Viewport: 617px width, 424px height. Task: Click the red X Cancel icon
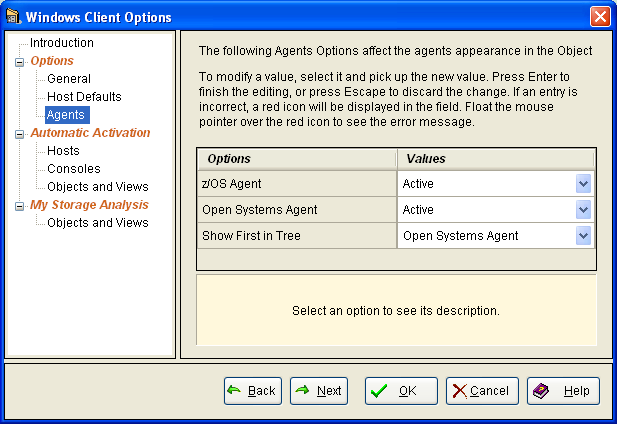[x=459, y=391]
